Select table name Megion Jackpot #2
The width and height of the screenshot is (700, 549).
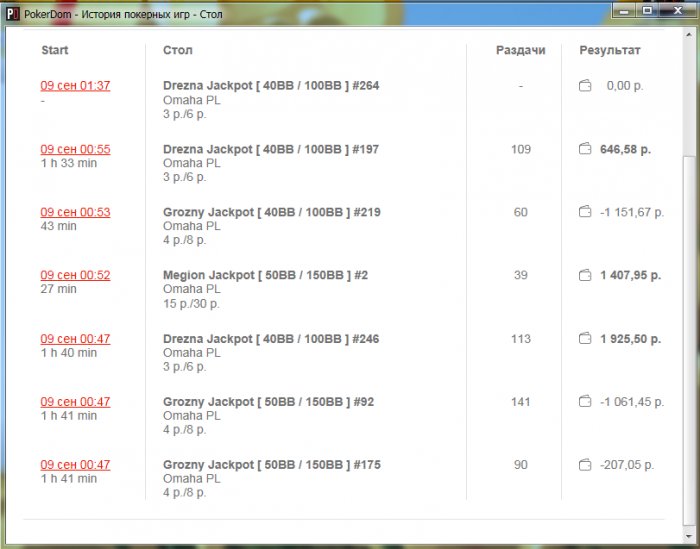(x=266, y=275)
